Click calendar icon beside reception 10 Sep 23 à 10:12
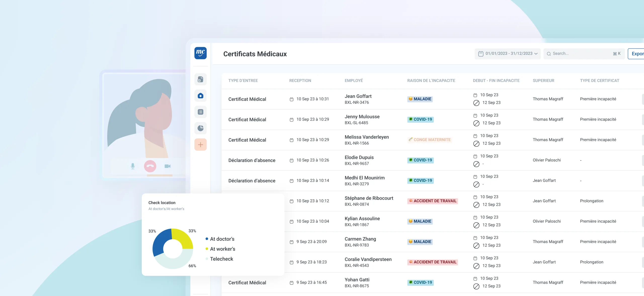Image resolution: width=644 pixels, height=296 pixels. 292,201
